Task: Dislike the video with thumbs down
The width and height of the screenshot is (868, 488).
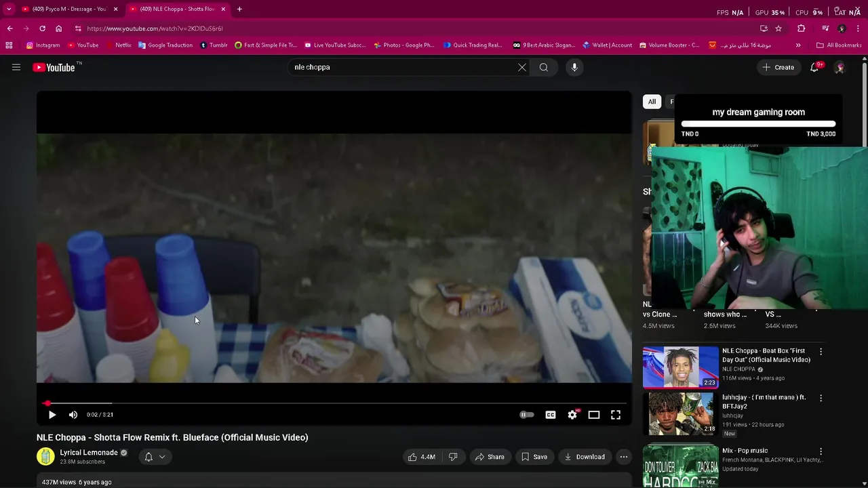Action: [453, 457]
